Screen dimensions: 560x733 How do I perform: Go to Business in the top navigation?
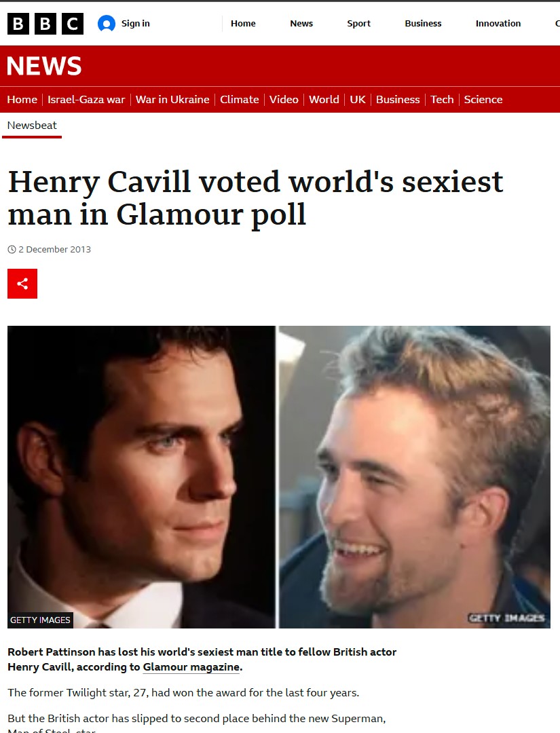[x=423, y=23]
